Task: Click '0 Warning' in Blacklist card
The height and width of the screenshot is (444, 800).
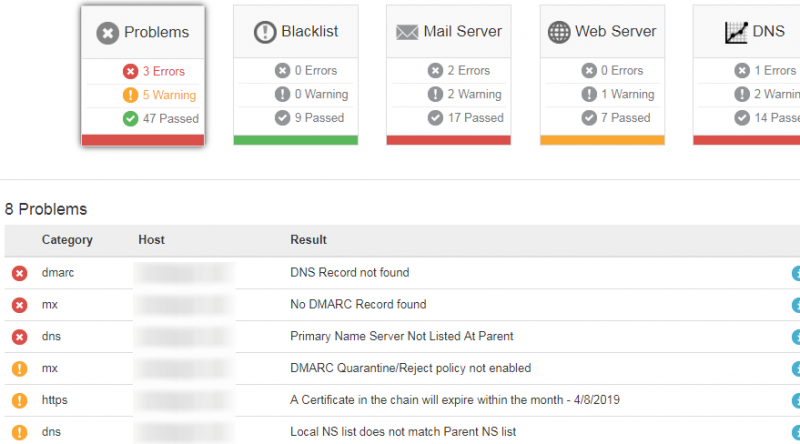Action: pyautogui.click(x=321, y=94)
